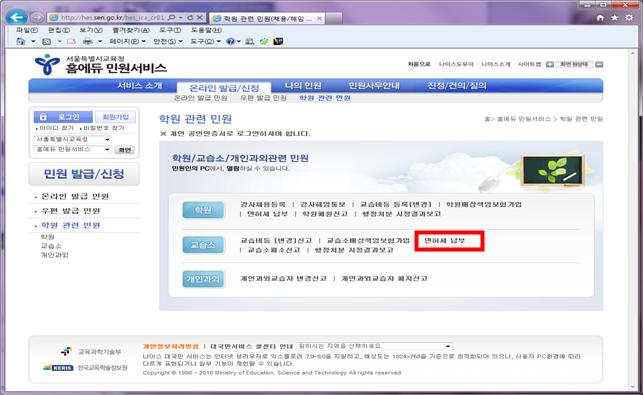
Task: Click the 확인 button beside the dropdown
Action: point(124,150)
